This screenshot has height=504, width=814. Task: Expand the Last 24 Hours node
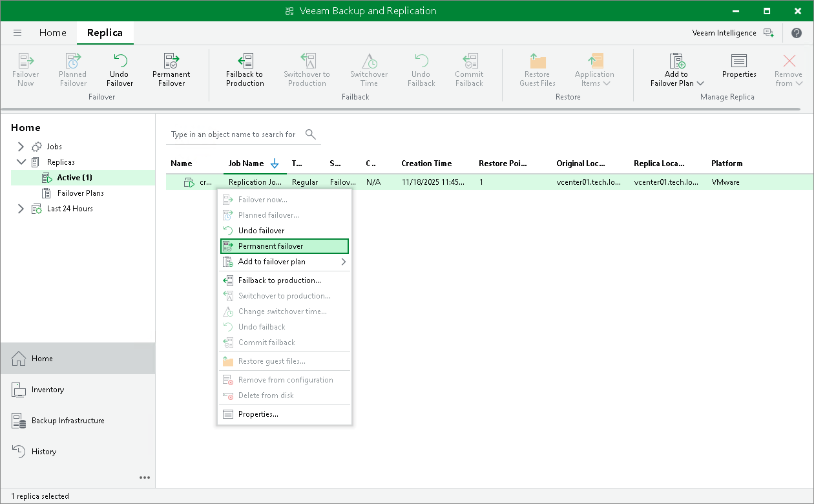(x=21, y=209)
